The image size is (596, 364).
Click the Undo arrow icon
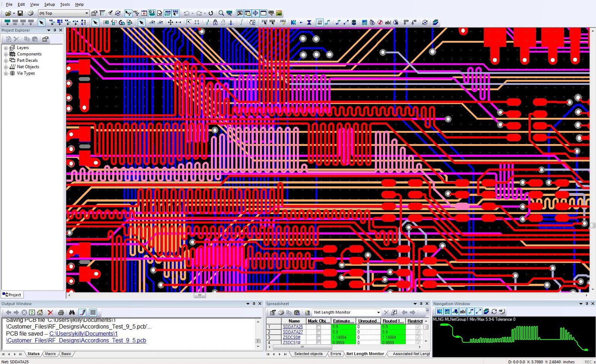(187, 13)
